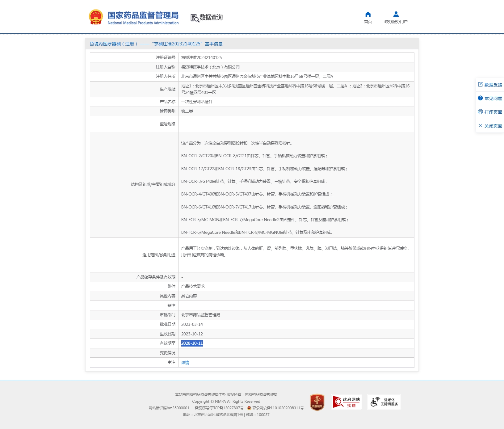Image resolution: width=504 pixels, height=429 pixels.
Task: Select 打印页面 in the side panel
Action: point(493,112)
